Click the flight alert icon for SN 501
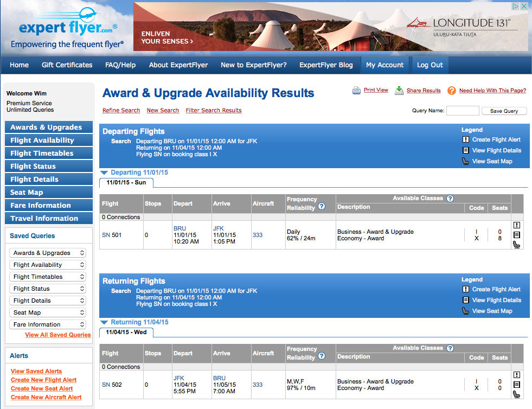Screen dimensions: 532x409 pyautogui.click(x=517, y=225)
